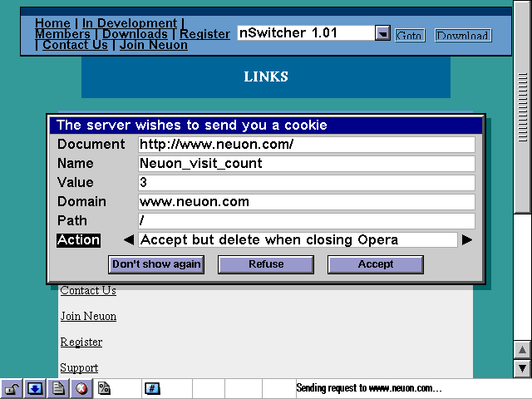Click the Download button in header
Image resolution: width=532 pixels, height=399 pixels.
point(463,35)
